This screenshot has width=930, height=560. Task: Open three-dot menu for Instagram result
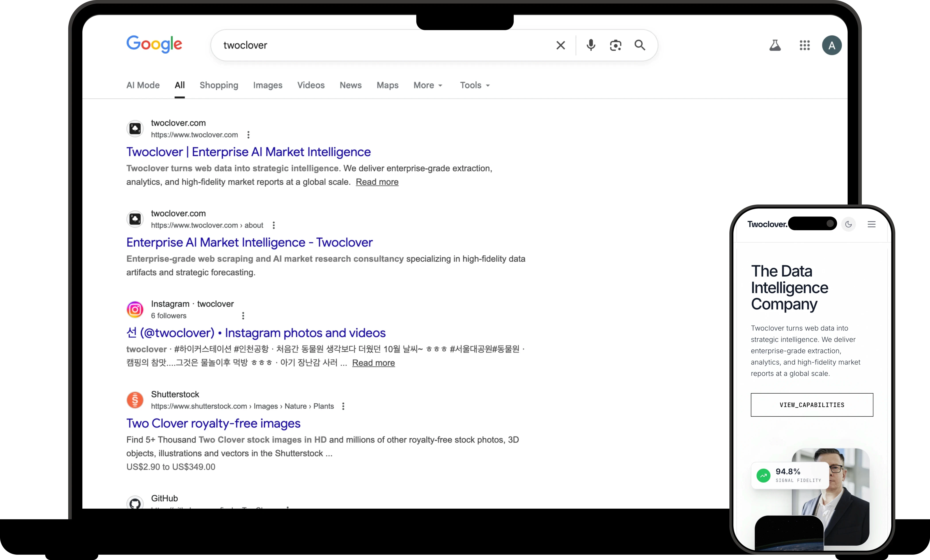[x=243, y=316]
